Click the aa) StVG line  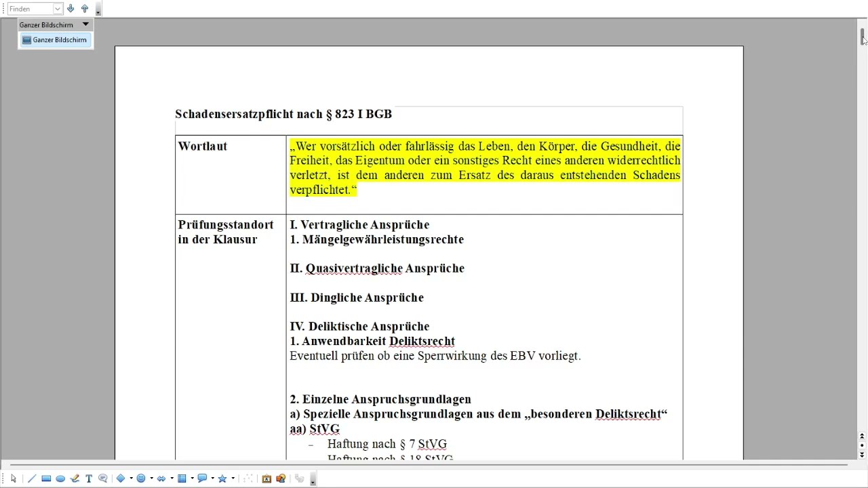tap(315, 429)
